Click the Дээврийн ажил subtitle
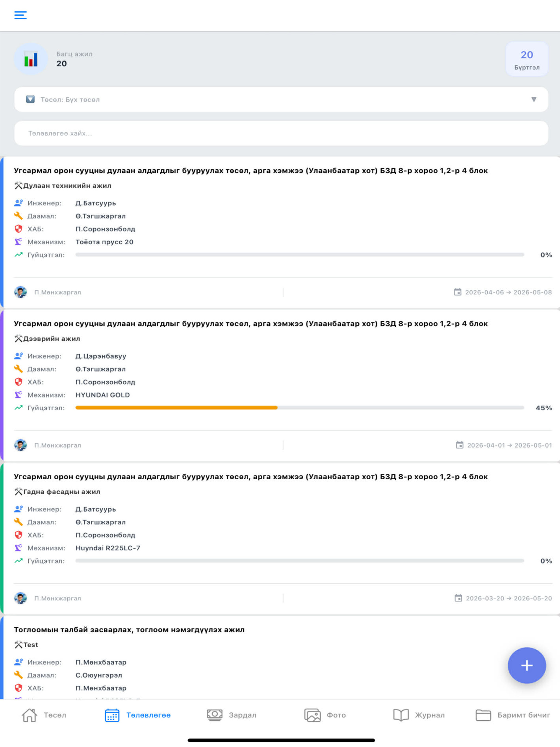This screenshot has width=560, height=747. (52, 338)
